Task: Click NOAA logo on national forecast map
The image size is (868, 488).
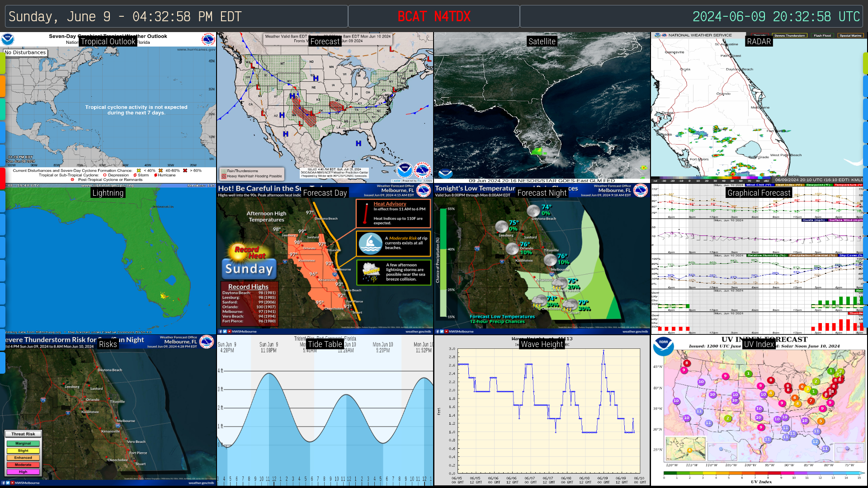Action: 405,170
